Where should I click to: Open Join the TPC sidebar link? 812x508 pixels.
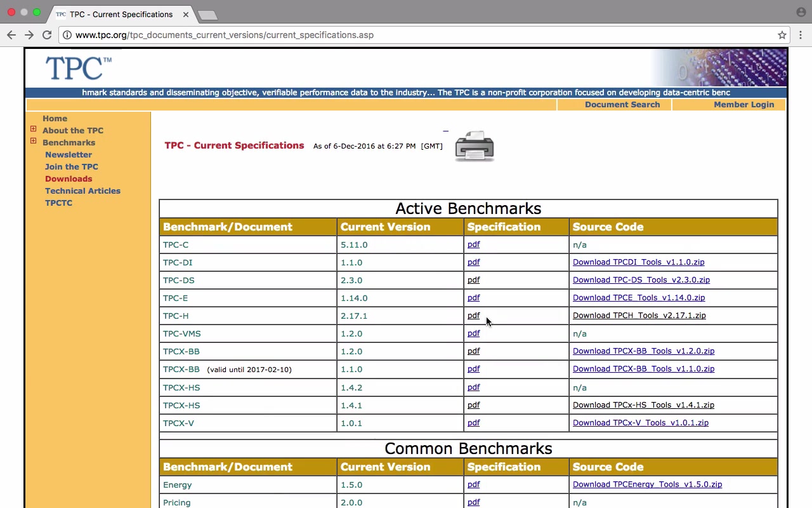(x=72, y=166)
